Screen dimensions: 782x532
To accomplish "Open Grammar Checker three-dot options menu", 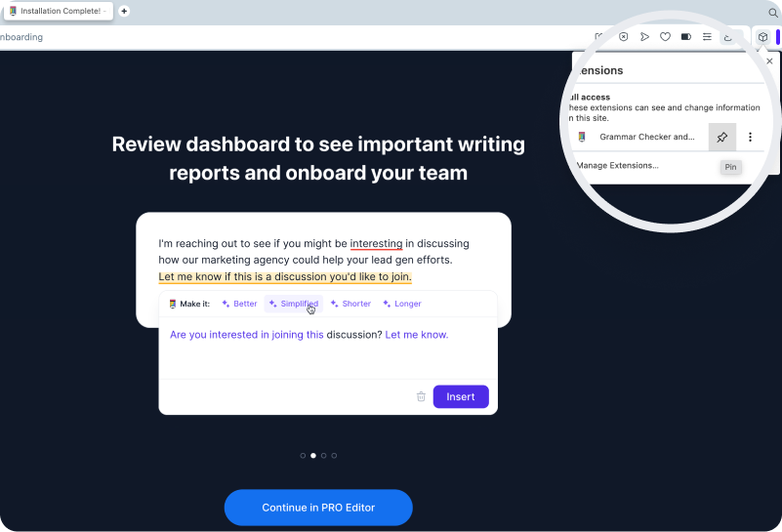I will [x=750, y=138].
